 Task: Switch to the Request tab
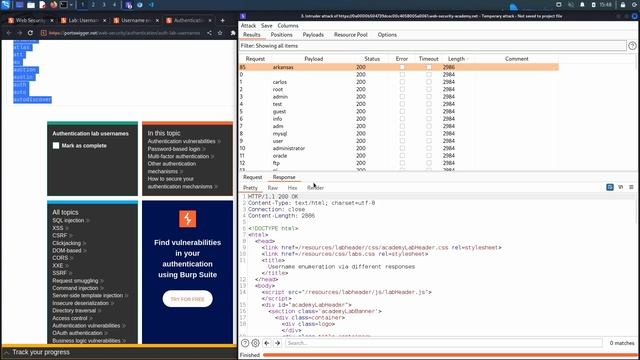[x=252, y=177]
